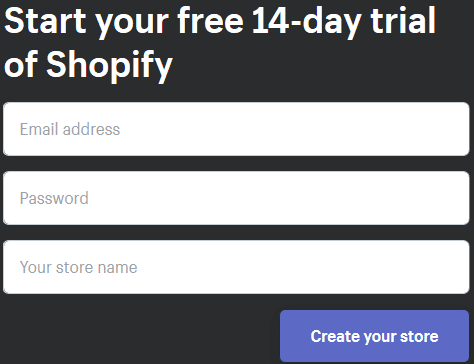Choose the middle field labeled Password
474x364 pixels.
pyautogui.click(x=236, y=198)
